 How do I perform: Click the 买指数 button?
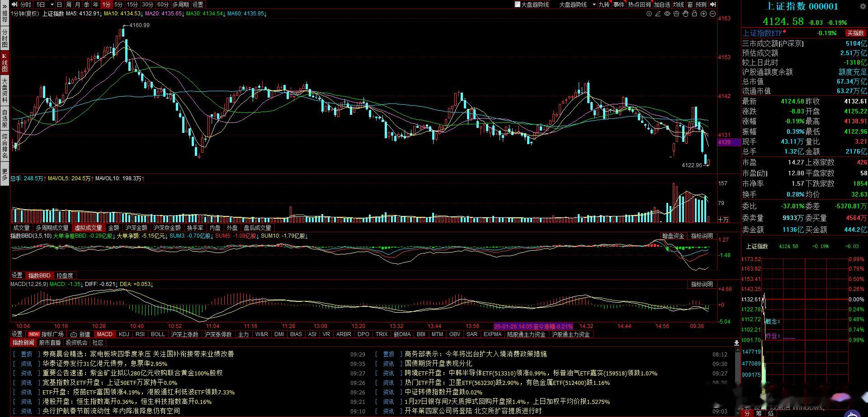click(x=855, y=33)
